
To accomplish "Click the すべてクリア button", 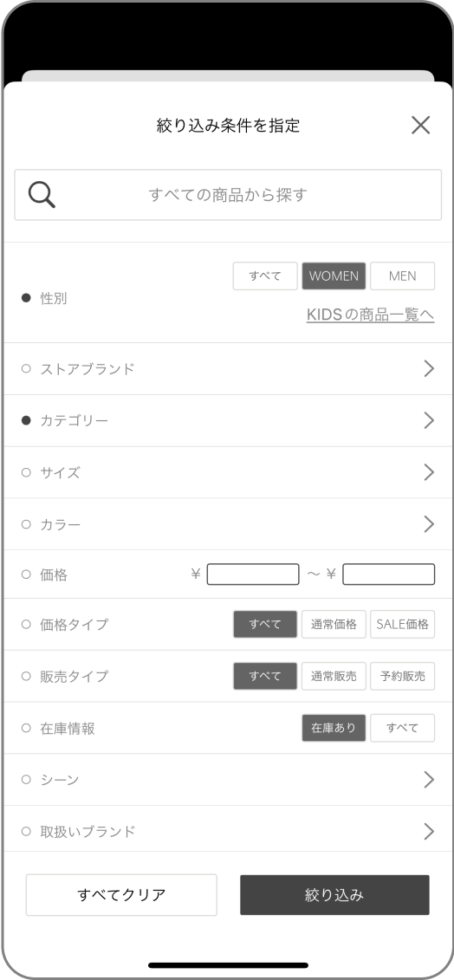I will (x=121, y=895).
